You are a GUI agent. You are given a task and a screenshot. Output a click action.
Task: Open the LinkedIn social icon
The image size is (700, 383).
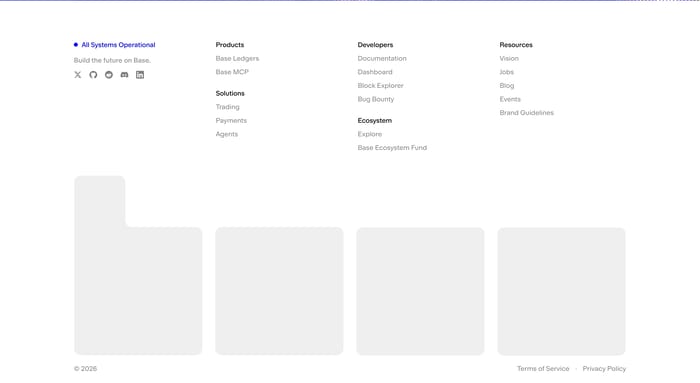[140, 75]
